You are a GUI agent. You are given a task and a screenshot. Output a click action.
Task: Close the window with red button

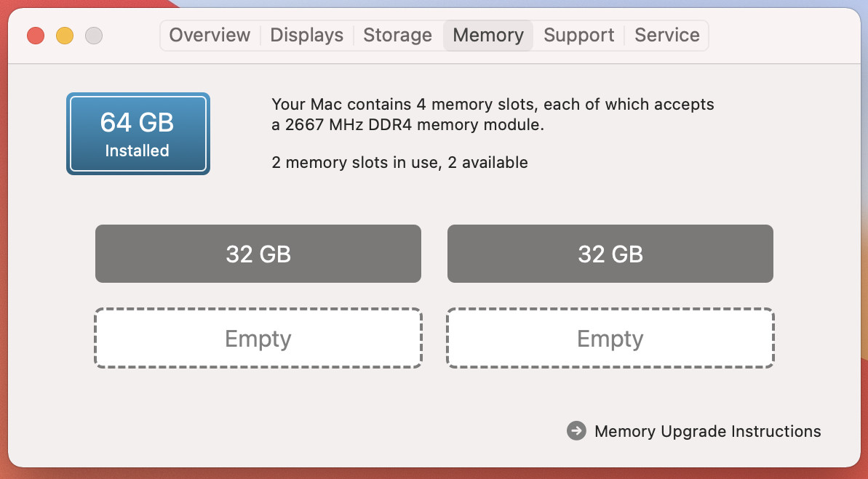pos(36,36)
